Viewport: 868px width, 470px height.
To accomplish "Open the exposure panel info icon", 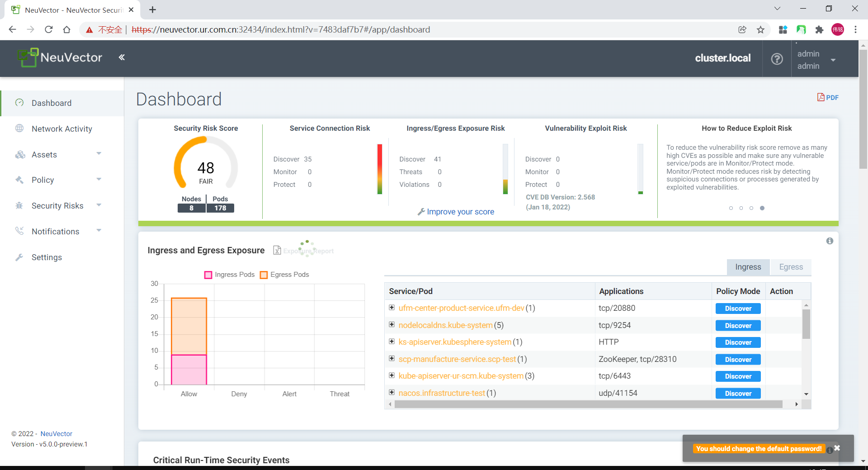I will coord(830,241).
